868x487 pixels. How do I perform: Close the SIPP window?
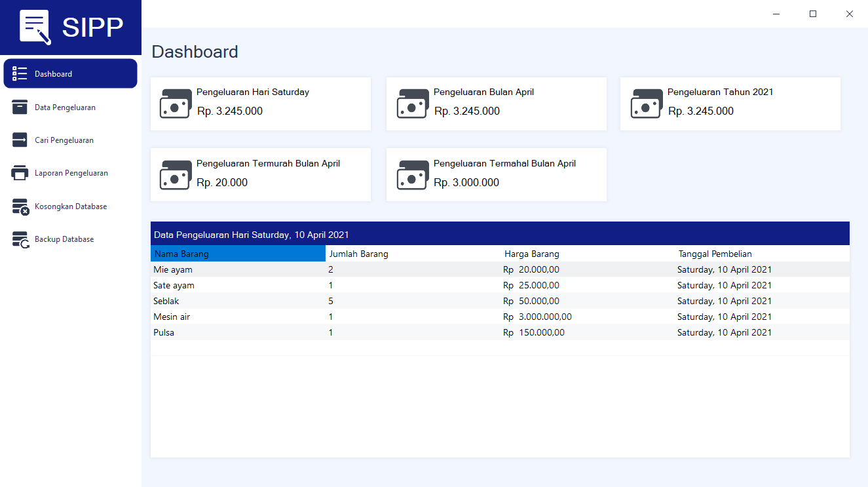[x=850, y=14]
